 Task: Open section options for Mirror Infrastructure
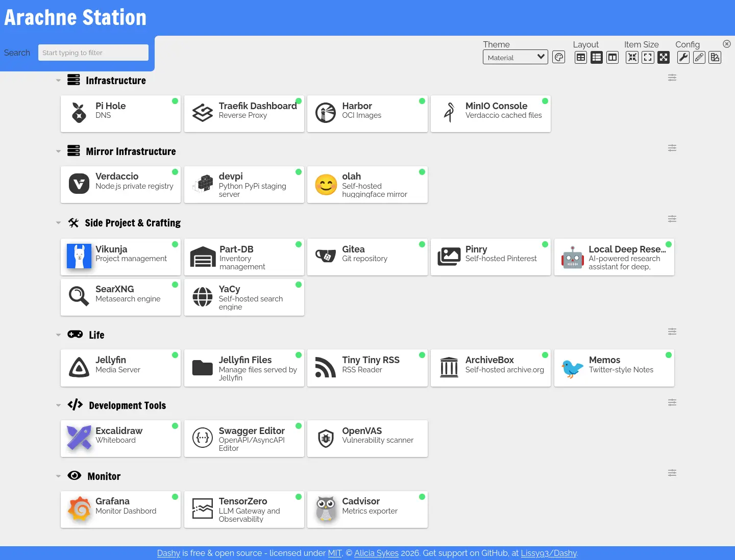pyautogui.click(x=672, y=148)
